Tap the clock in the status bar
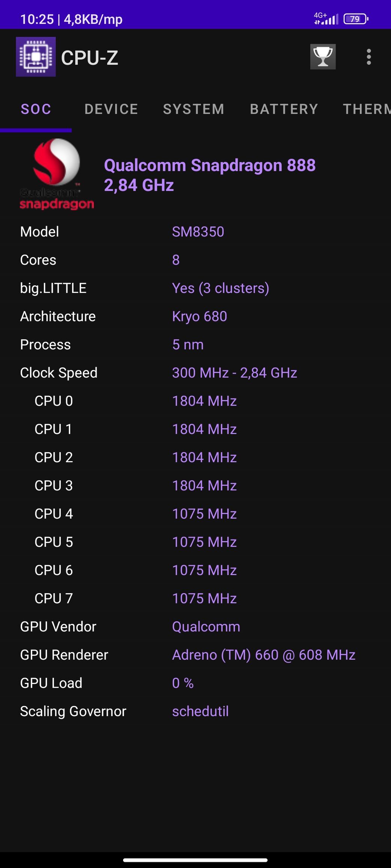The height and width of the screenshot is (868, 391). (x=37, y=19)
